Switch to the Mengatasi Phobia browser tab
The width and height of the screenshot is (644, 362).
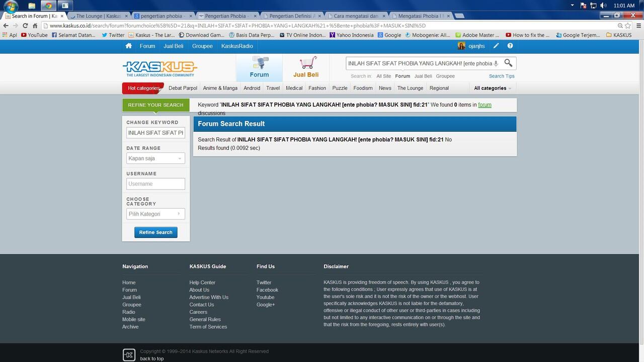(x=421, y=16)
